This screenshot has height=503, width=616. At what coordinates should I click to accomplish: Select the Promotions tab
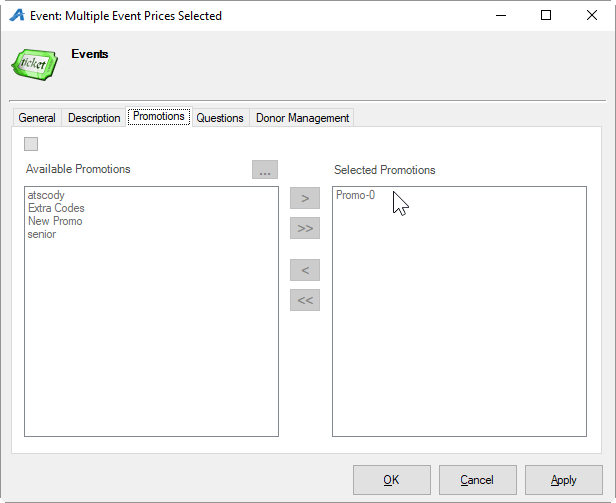[x=159, y=117]
